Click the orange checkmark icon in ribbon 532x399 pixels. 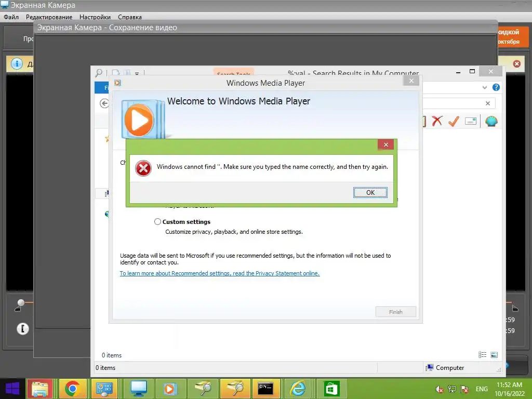point(454,121)
